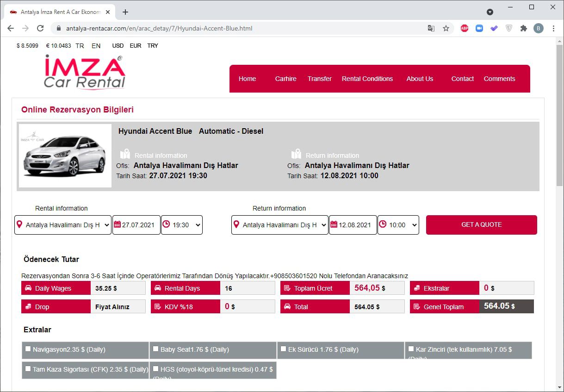This screenshot has width=564, height=392.
Task: Open the rental office location dropdown
Action: tap(63, 225)
